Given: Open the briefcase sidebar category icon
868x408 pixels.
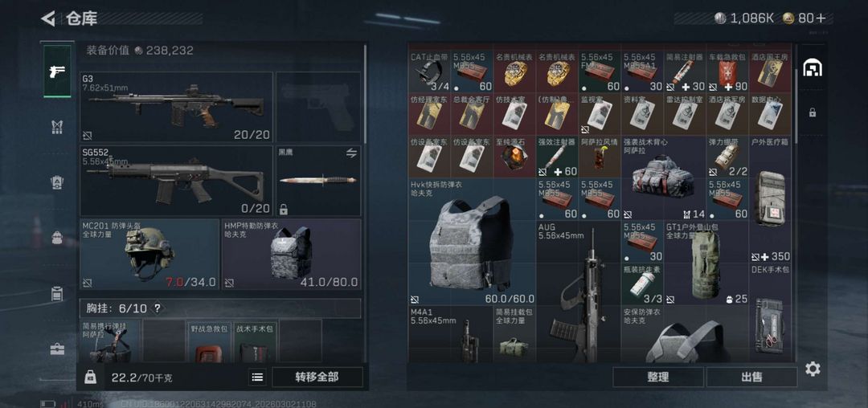Looking at the screenshot, I should pyautogui.click(x=57, y=349).
